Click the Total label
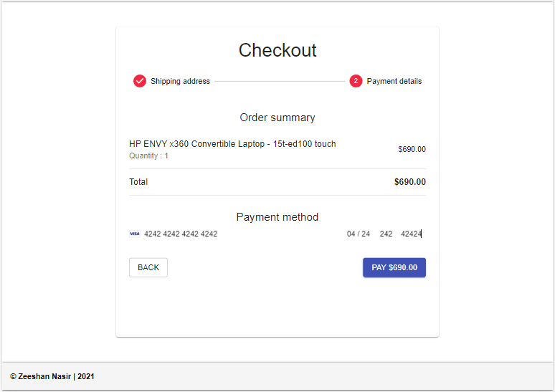Screen dimensions: 555x392 click(138, 182)
